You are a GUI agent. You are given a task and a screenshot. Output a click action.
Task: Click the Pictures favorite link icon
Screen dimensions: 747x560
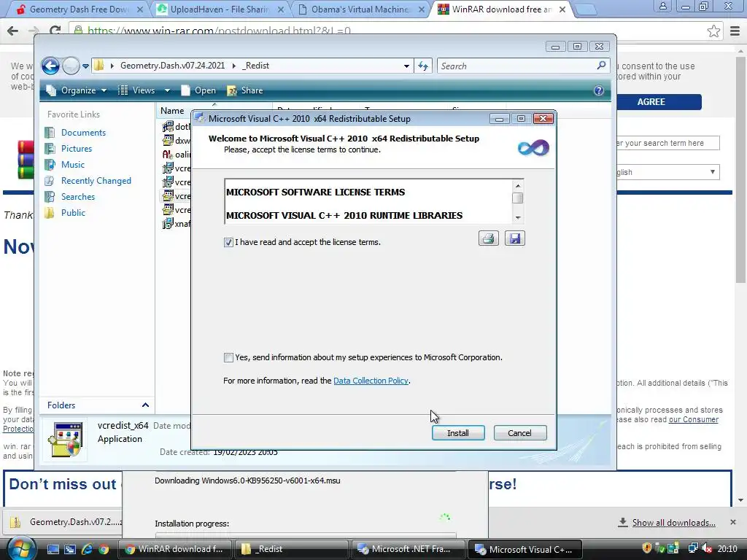click(x=50, y=149)
